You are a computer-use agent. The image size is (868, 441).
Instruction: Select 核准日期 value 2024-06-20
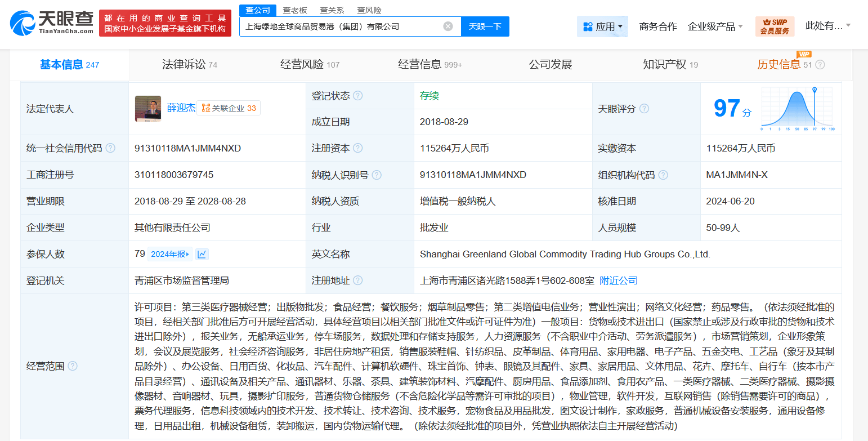pos(731,201)
